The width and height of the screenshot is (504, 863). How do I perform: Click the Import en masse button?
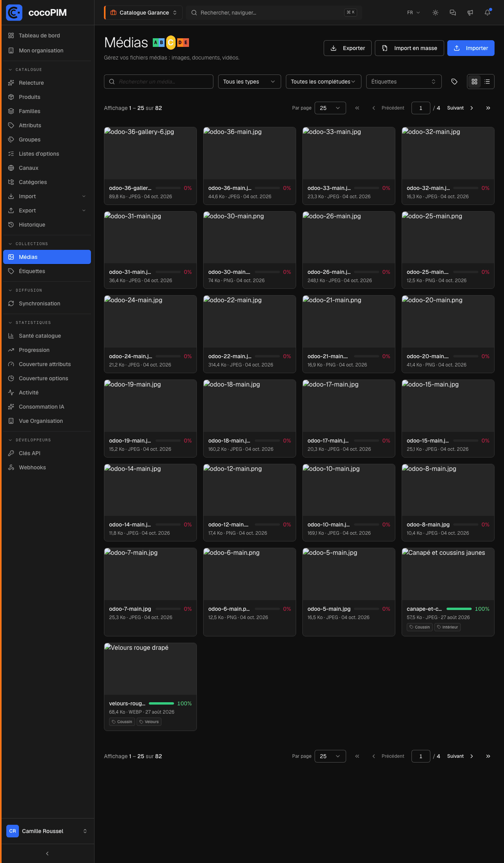click(409, 48)
